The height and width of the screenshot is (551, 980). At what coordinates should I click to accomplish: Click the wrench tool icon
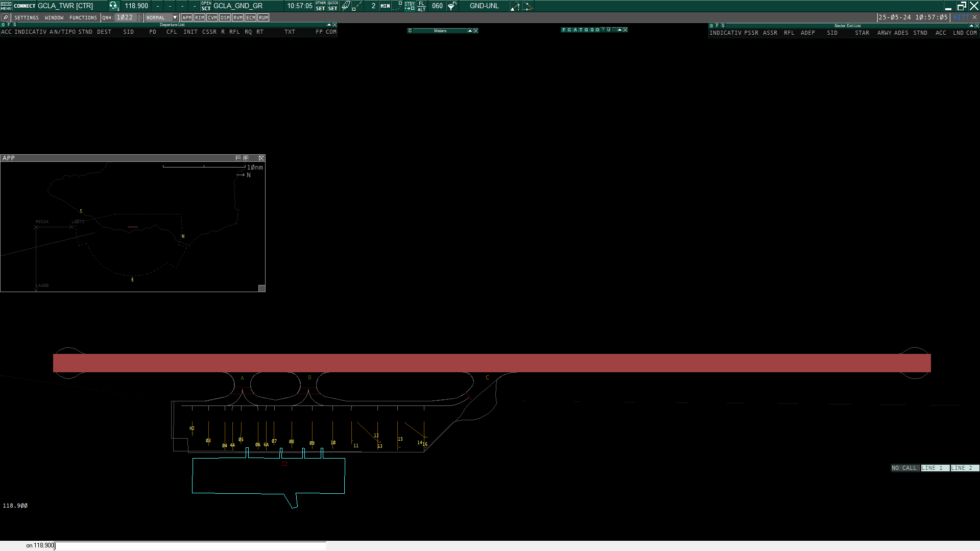[6, 17]
